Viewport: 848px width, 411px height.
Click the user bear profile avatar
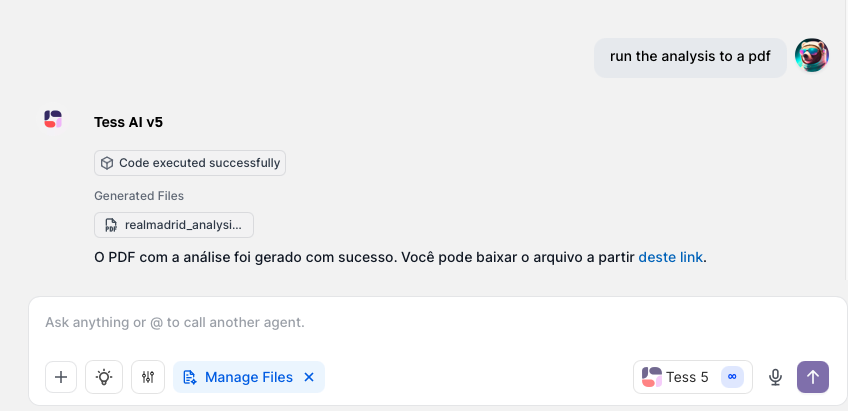click(x=812, y=55)
